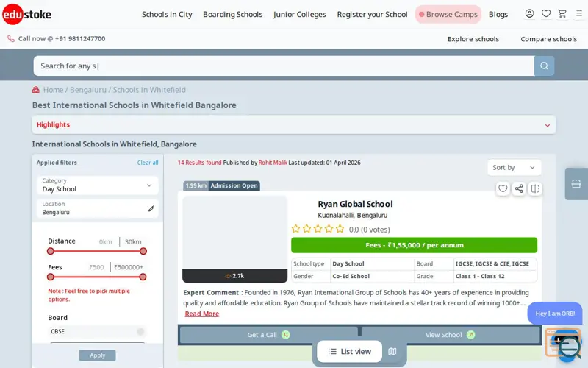Click the star rating for Ryan Global
Image resolution: width=588 pixels, height=368 pixels.
(318, 229)
